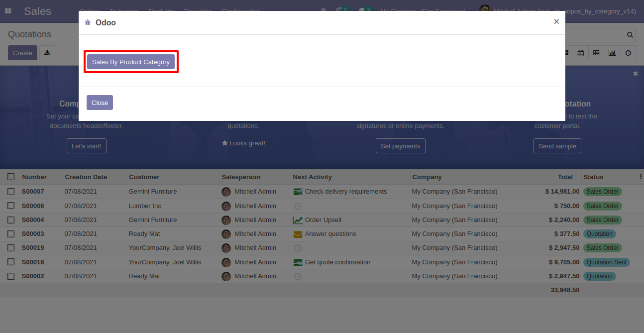Click the activity clock icon on S00006 row
The image size is (644, 333).
(x=298, y=206)
